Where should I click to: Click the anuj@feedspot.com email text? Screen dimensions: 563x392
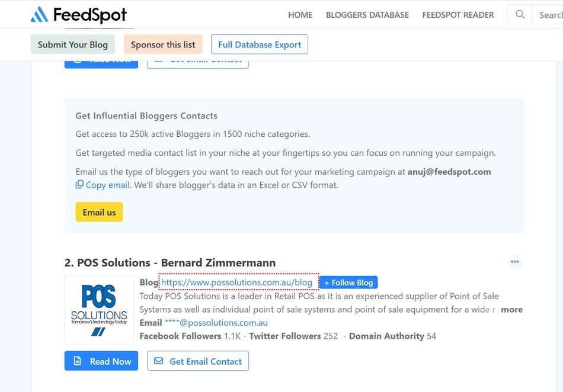pos(449,172)
